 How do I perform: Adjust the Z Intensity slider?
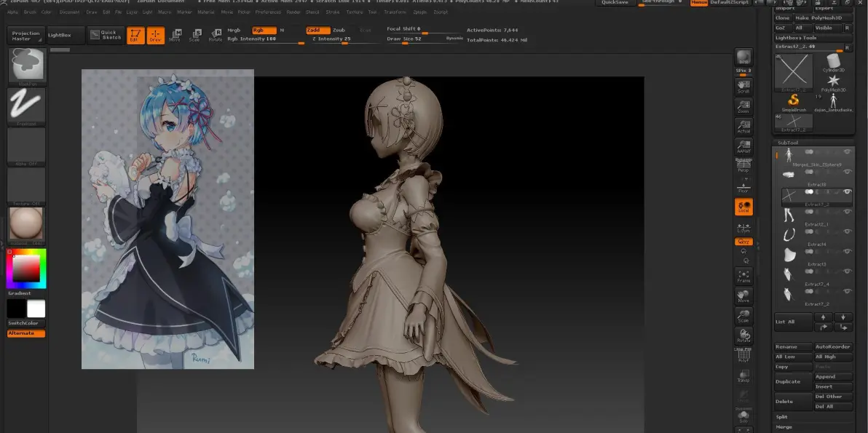click(x=345, y=39)
